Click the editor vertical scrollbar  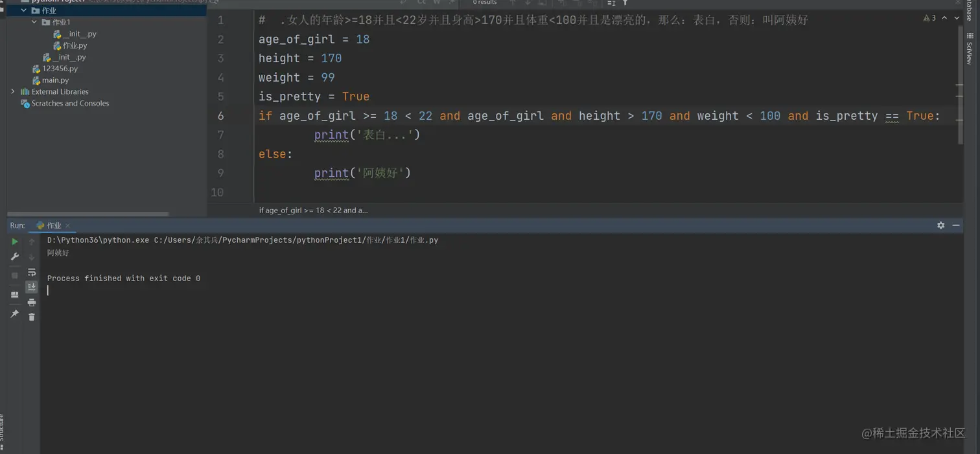[960, 84]
